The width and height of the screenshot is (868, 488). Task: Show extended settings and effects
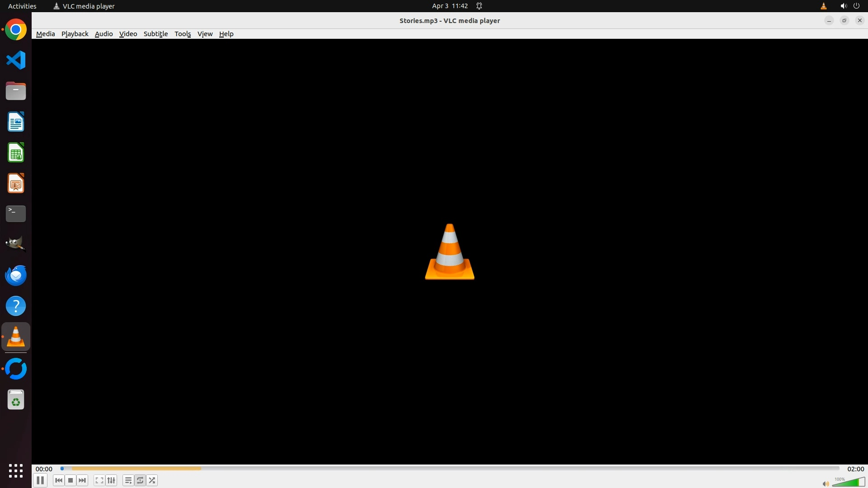tap(111, 480)
